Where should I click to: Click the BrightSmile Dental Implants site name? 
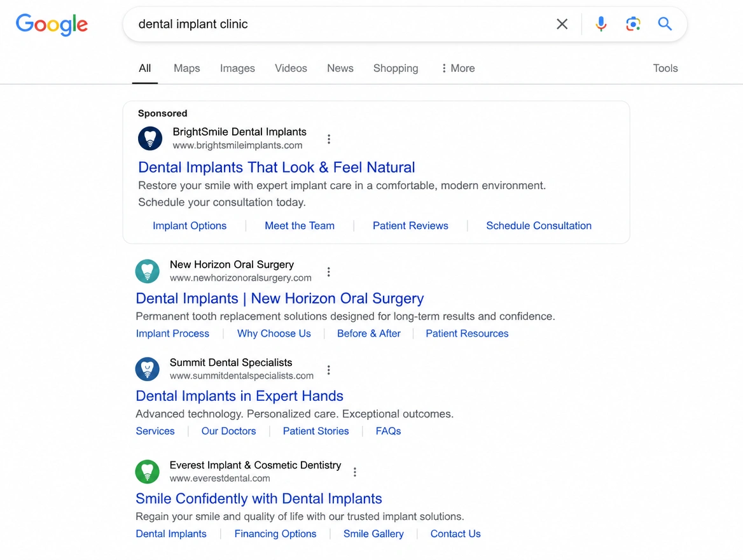pos(239,132)
